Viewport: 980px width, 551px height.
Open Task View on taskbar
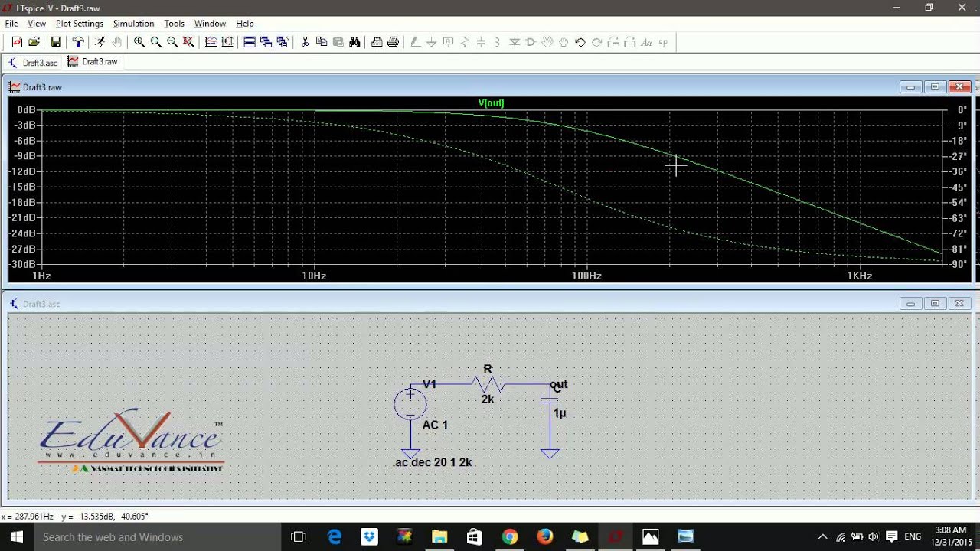(299, 537)
